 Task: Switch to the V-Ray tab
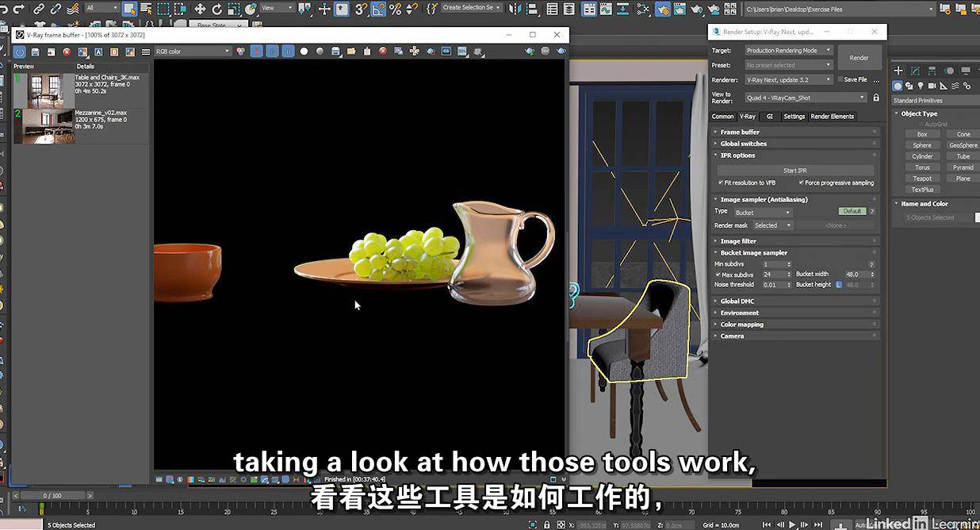(x=748, y=116)
